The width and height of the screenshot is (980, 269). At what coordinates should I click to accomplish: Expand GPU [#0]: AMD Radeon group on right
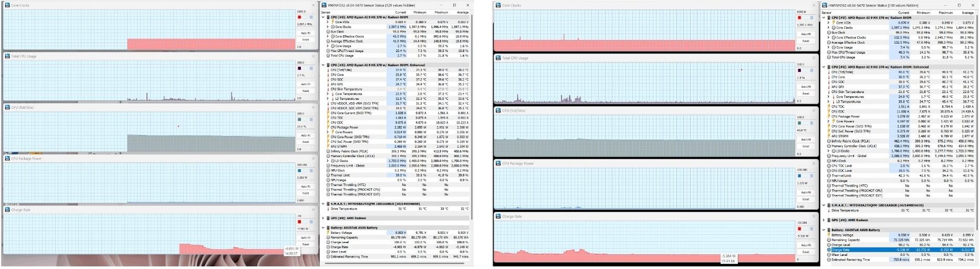click(824, 220)
